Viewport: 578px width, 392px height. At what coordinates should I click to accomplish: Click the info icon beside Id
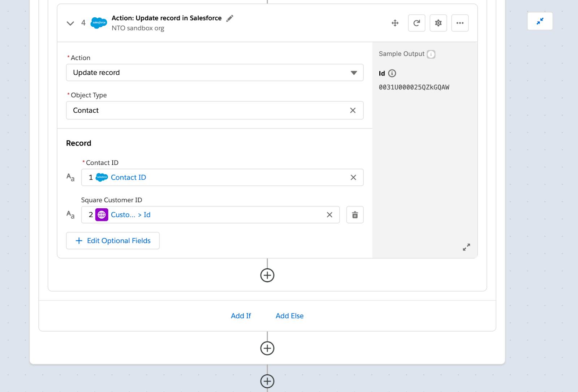392,73
